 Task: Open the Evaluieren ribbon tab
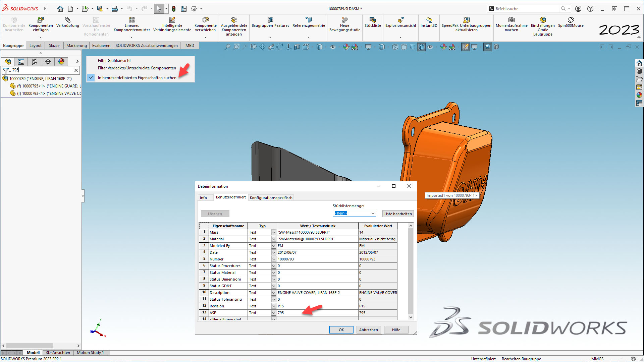click(101, 45)
